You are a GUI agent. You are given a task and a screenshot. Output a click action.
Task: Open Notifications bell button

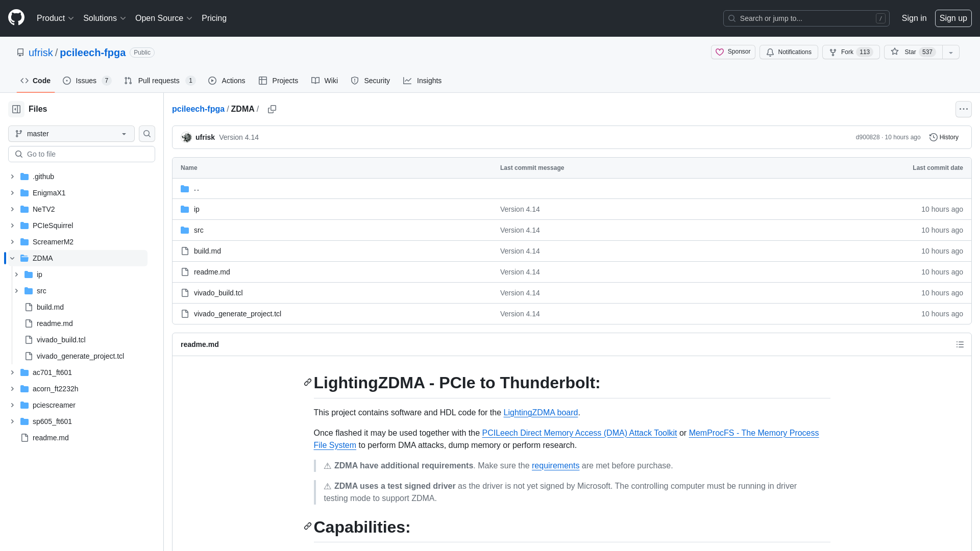789,52
